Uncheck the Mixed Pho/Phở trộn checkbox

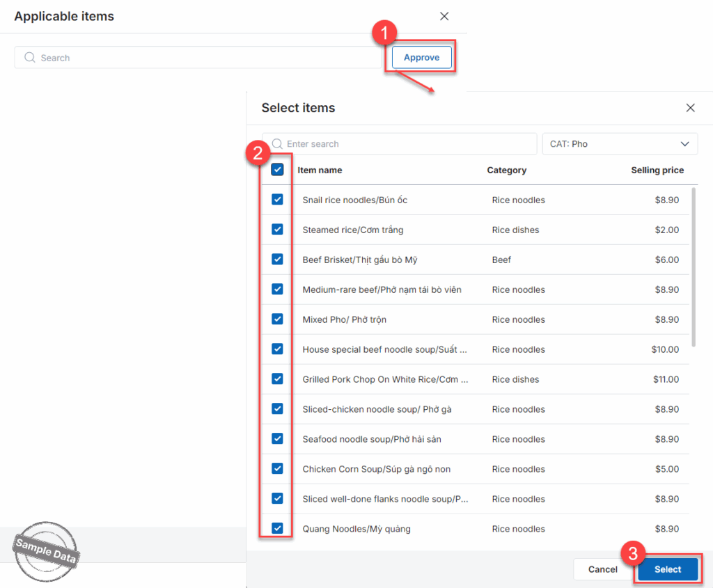coord(277,319)
